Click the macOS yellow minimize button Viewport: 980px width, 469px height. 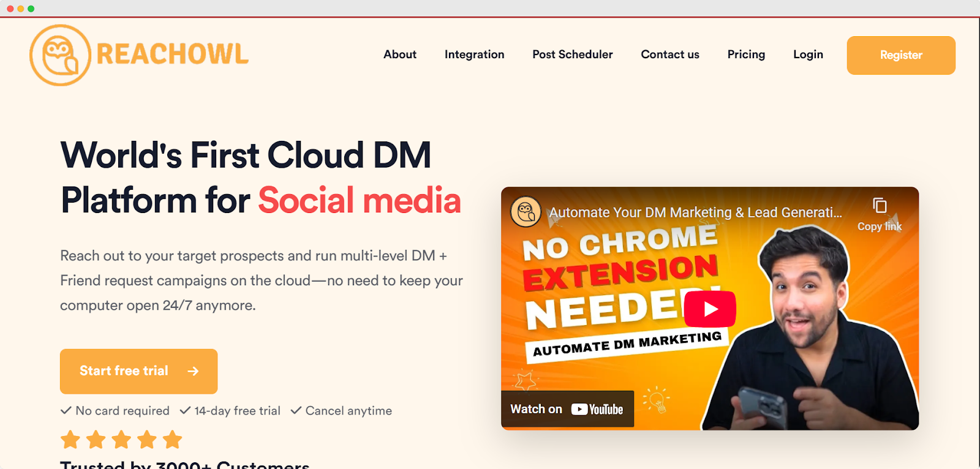coord(21,9)
